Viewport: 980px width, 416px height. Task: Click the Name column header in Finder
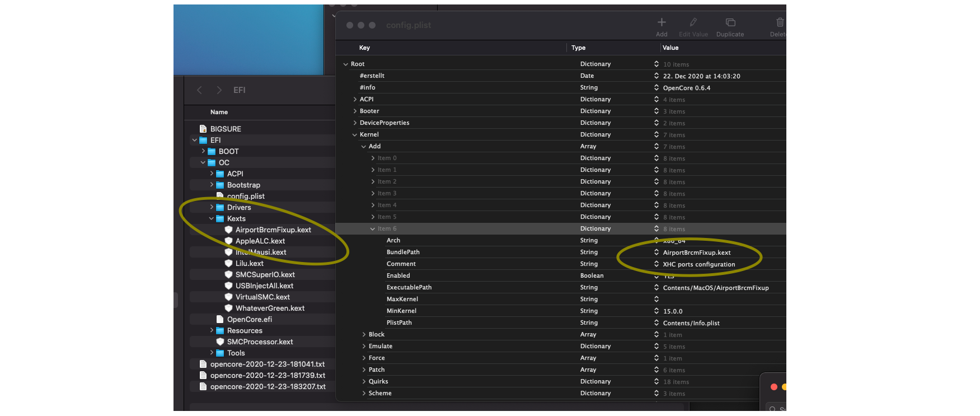[x=219, y=112]
